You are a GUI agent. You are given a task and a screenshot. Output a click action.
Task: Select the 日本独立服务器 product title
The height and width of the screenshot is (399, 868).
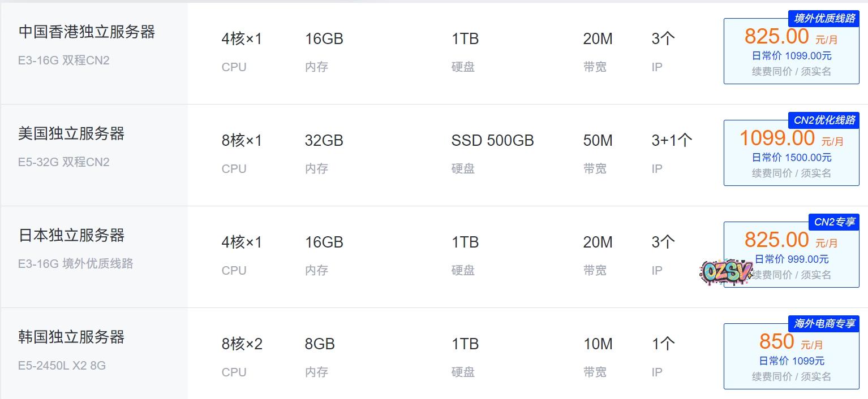tap(71, 236)
